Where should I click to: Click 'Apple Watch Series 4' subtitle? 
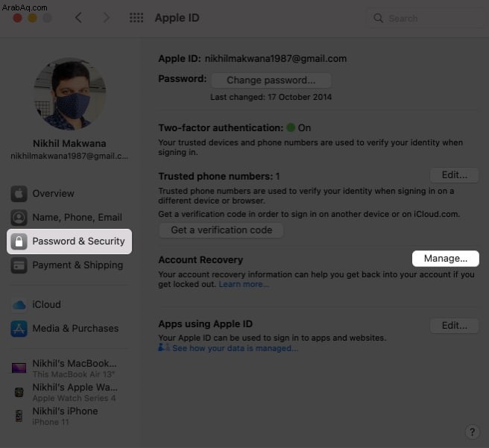coord(75,398)
